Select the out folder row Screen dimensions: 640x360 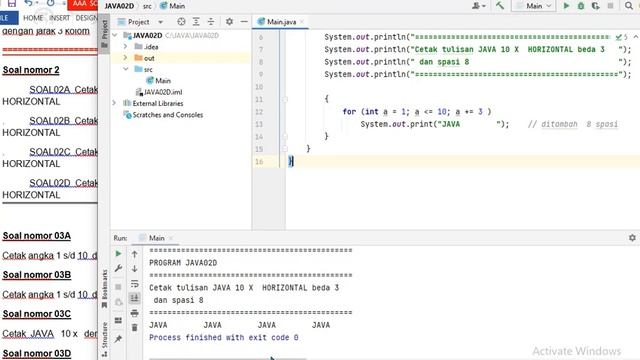[181, 58]
